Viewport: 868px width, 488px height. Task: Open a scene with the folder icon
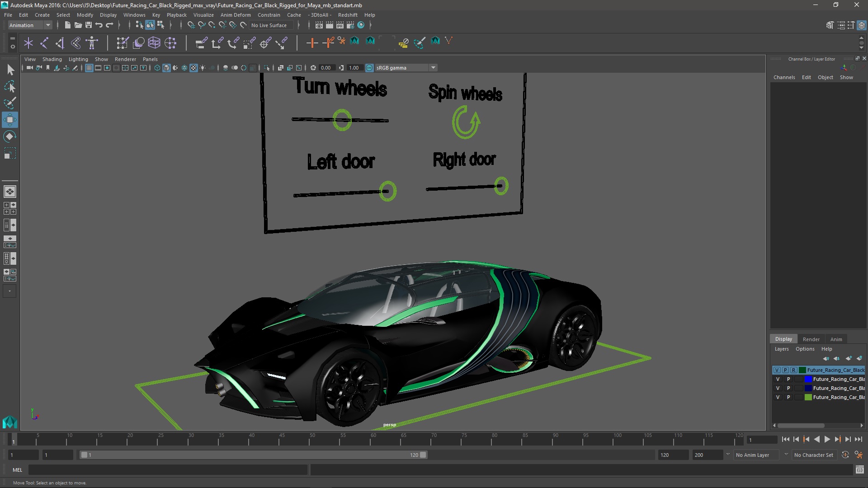click(x=78, y=25)
